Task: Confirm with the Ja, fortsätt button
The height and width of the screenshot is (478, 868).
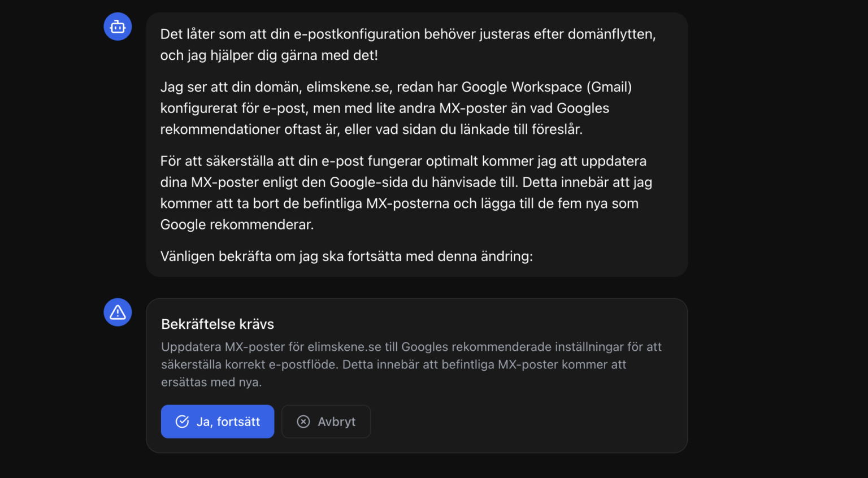Action: pyautogui.click(x=218, y=421)
